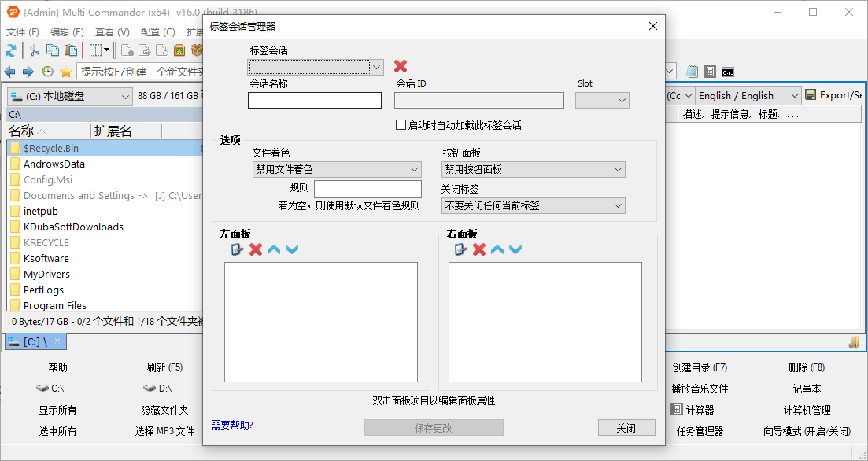This screenshot has width=868, height=461.
Task: Click the 会话名称 input field
Action: click(x=315, y=100)
